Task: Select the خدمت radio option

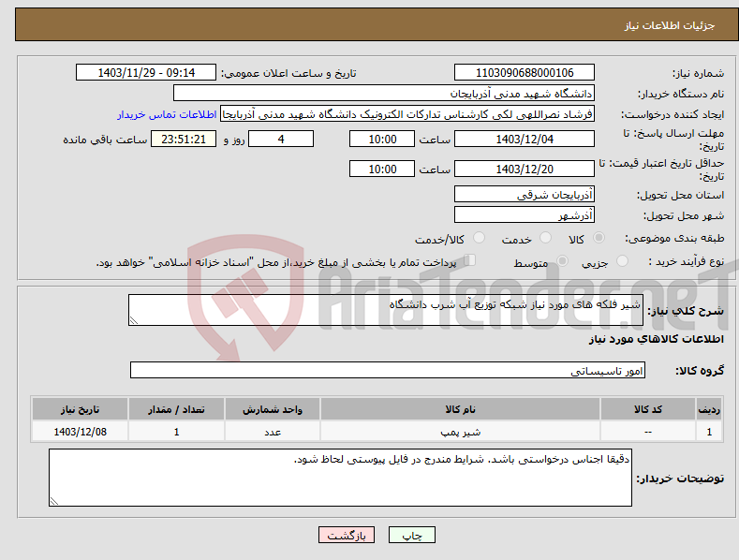Action: [x=545, y=238]
